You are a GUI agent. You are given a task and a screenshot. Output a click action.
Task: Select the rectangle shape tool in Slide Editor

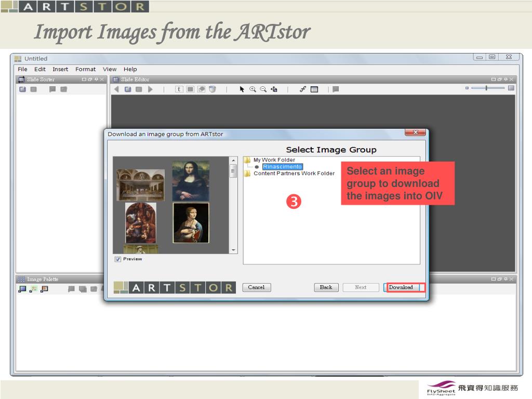(x=190, y=89)
